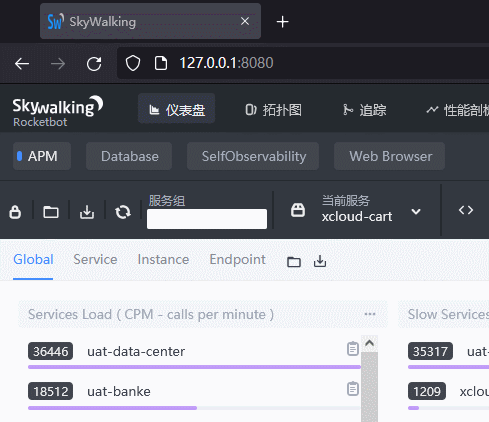This screenshot has width=489, height=422.
Task: Click the toolbar folder import icon
Action: pos(51,211)
